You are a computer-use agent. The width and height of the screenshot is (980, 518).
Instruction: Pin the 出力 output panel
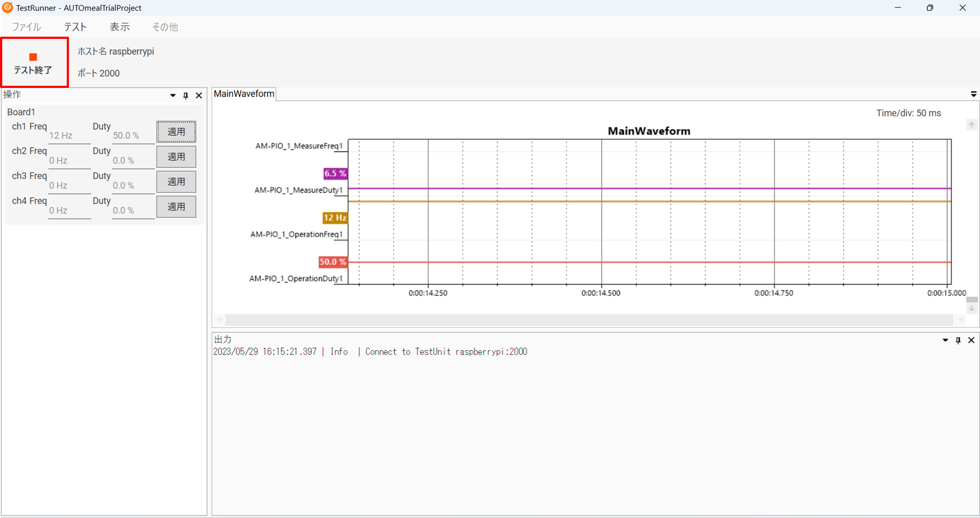click(958, 340)
